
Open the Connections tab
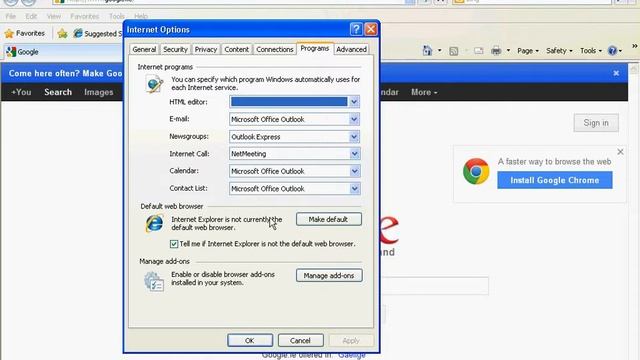coord(275,49)
